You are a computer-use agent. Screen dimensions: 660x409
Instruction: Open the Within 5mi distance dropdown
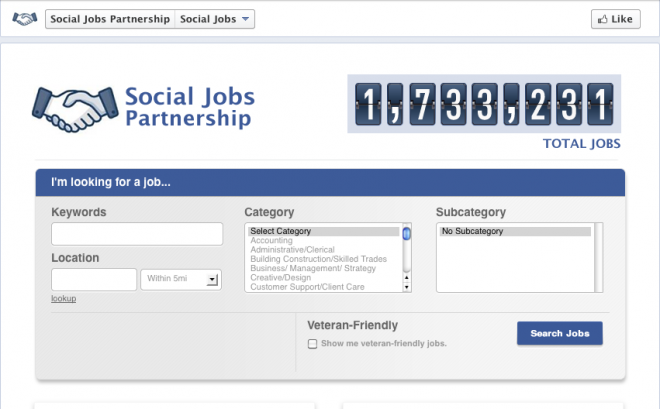[x=181, y=279]
